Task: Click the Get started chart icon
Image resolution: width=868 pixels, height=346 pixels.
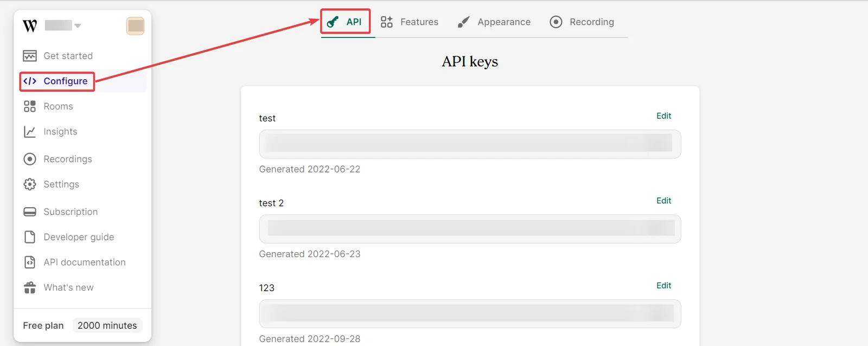Action: (30, 56)
